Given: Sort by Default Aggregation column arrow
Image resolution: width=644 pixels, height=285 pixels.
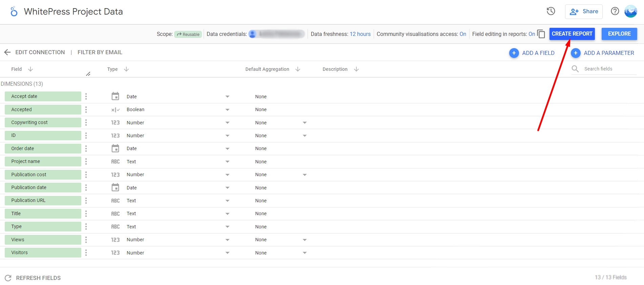Looking at the screenshot, I should click(x=298, y=69).
